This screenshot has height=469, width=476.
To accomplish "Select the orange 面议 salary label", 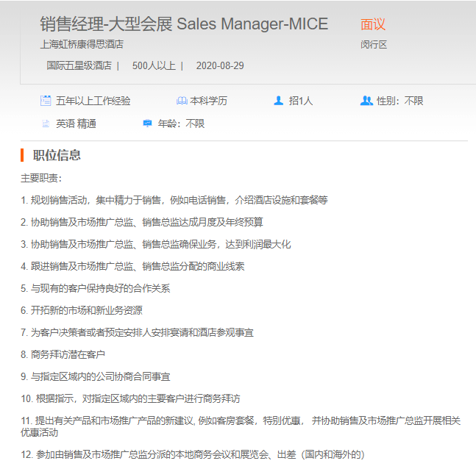I will coord(373,25).
